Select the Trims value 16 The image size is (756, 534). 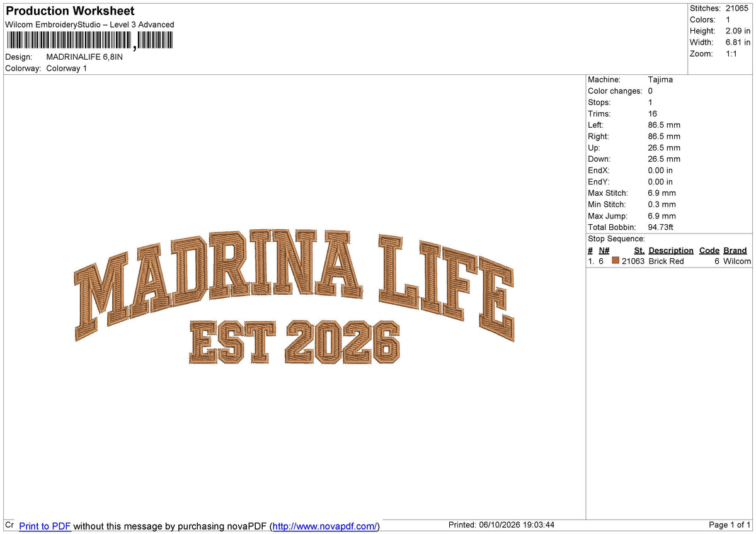pos(652,113)
